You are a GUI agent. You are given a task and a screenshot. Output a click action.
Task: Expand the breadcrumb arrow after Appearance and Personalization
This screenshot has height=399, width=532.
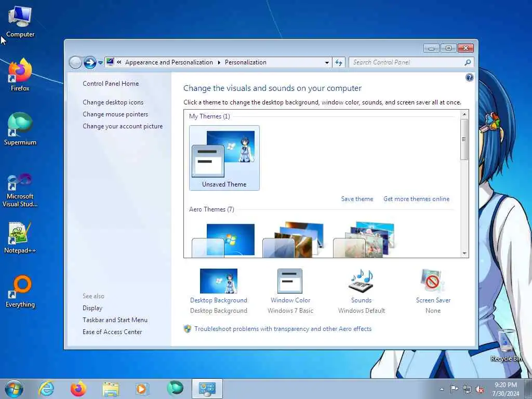coord(219,62)
